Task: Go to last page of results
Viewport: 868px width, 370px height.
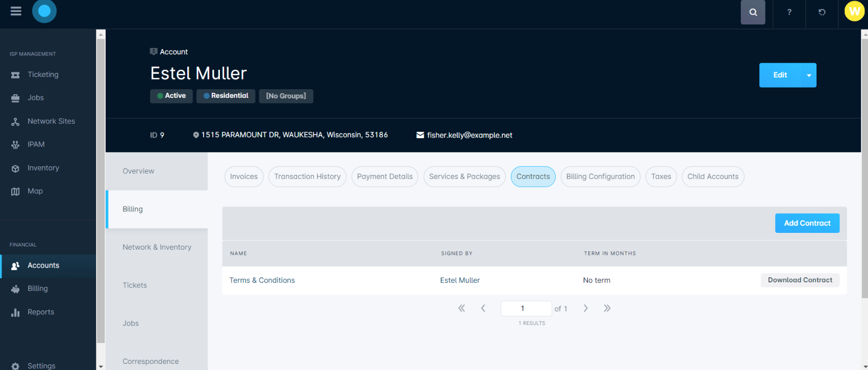Action: click(x=607, y=308)
